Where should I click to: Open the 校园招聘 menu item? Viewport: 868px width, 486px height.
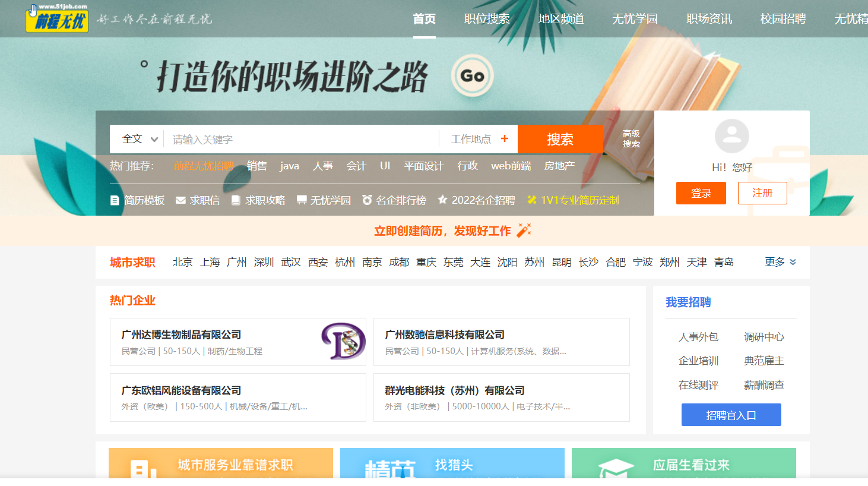point(782,18)
